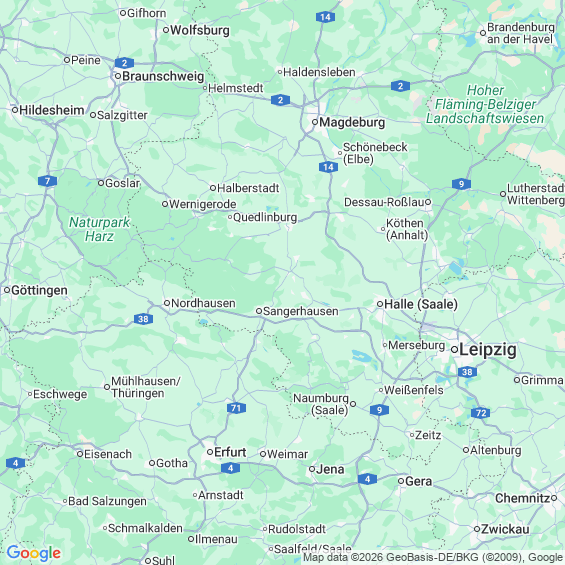The width and height of the screenshot is (565, 565).
Task: Select the Göttingen city marker
Action: [x=7, y=290]
